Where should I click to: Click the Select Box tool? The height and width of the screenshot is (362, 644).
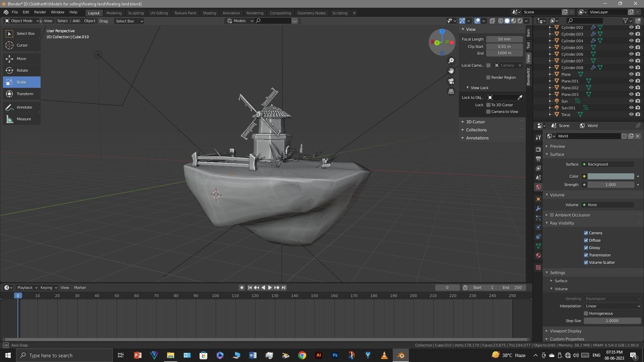[22, 34]
